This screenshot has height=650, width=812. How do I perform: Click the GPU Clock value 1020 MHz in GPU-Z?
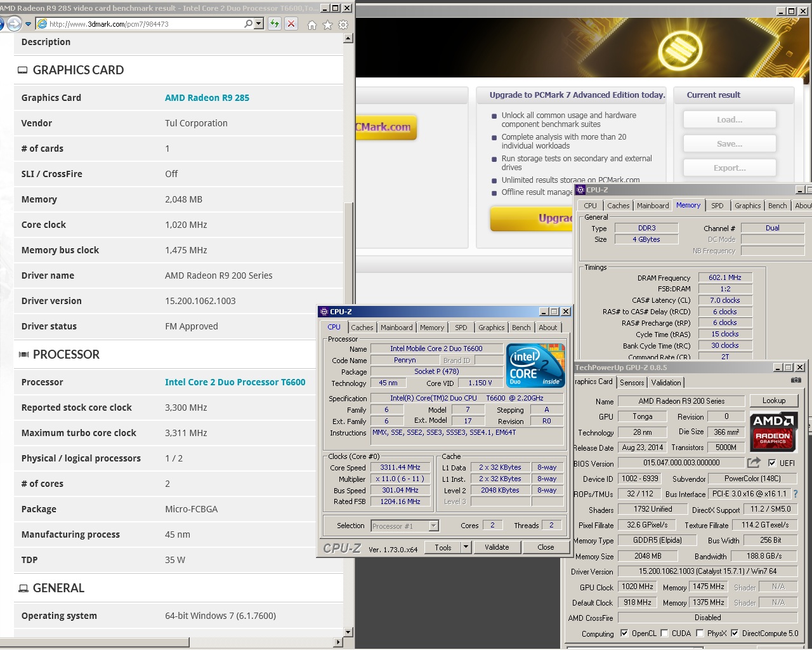[637, 587]
